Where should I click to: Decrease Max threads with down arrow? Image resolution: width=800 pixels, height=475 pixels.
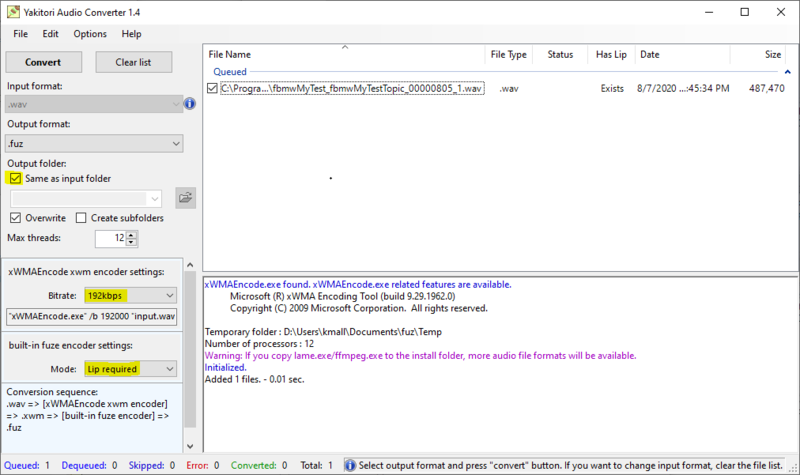[132, 242]
